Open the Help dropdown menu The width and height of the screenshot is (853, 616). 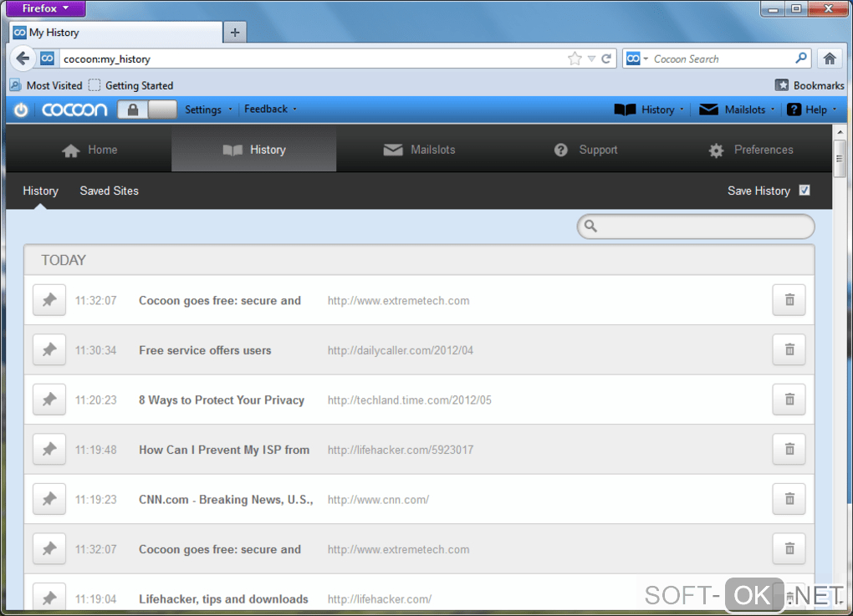point(812,109)
